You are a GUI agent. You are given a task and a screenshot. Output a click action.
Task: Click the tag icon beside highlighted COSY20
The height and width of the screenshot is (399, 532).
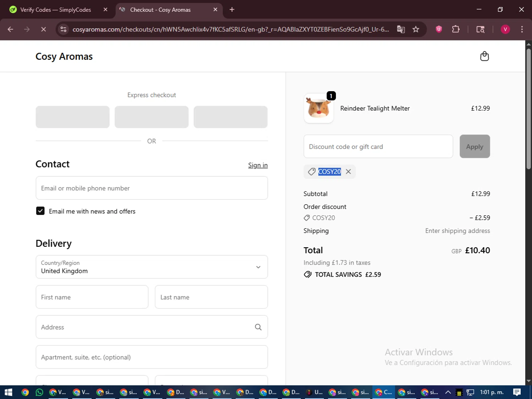tap(312, 172)
